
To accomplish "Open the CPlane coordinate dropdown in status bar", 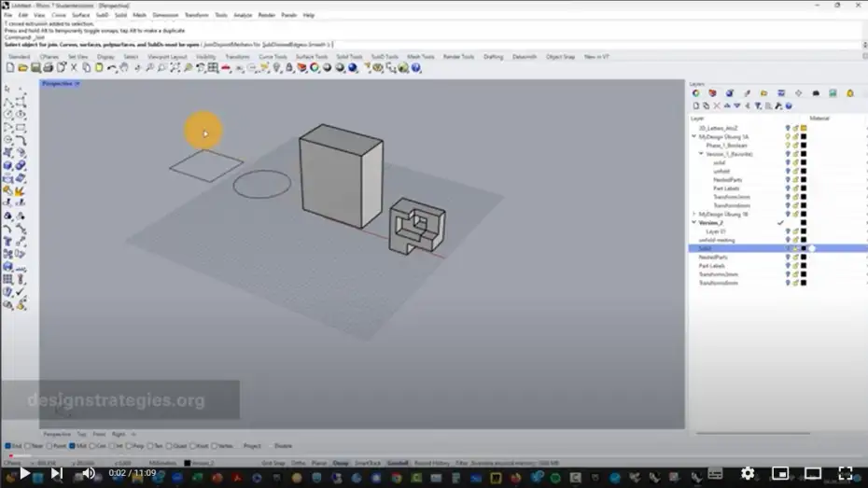I will click(x=12, y=463).
